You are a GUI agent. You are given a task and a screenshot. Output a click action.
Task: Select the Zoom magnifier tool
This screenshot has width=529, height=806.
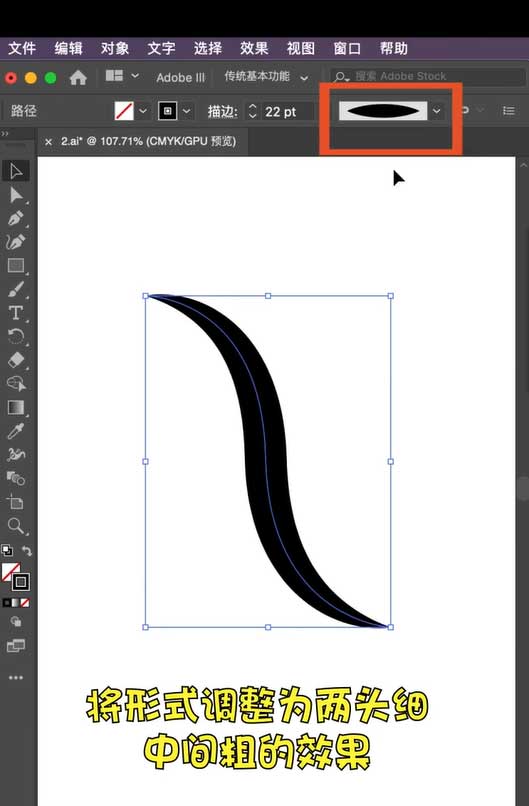click(15, 526)
